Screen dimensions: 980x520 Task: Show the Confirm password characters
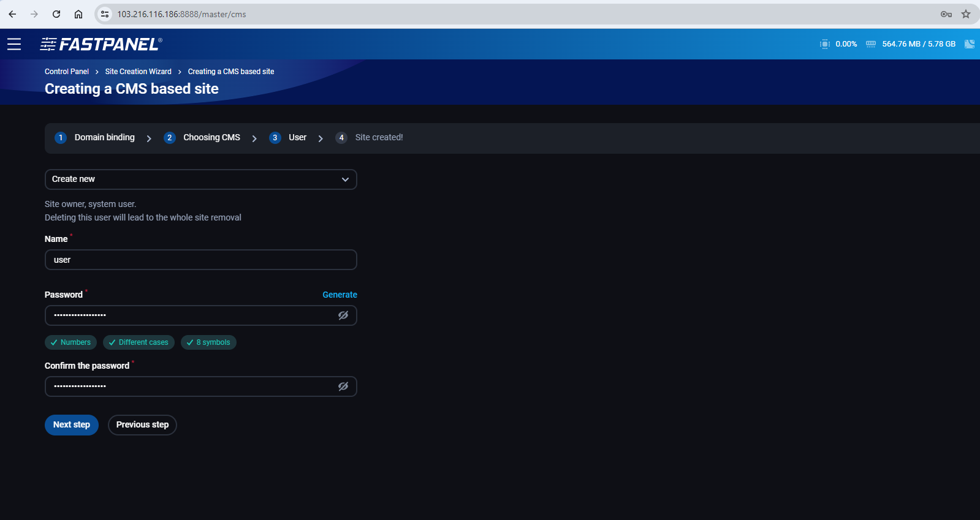click(343, 386)
